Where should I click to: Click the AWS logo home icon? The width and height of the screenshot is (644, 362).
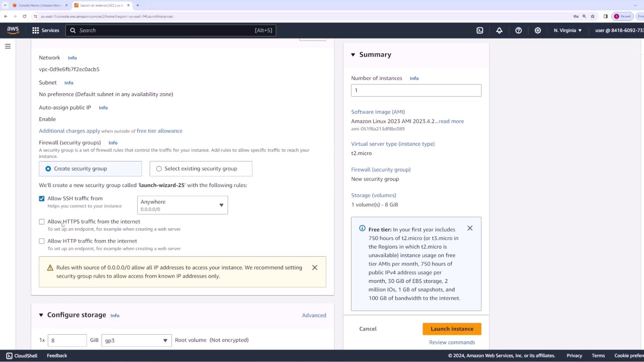coord(13,30)
